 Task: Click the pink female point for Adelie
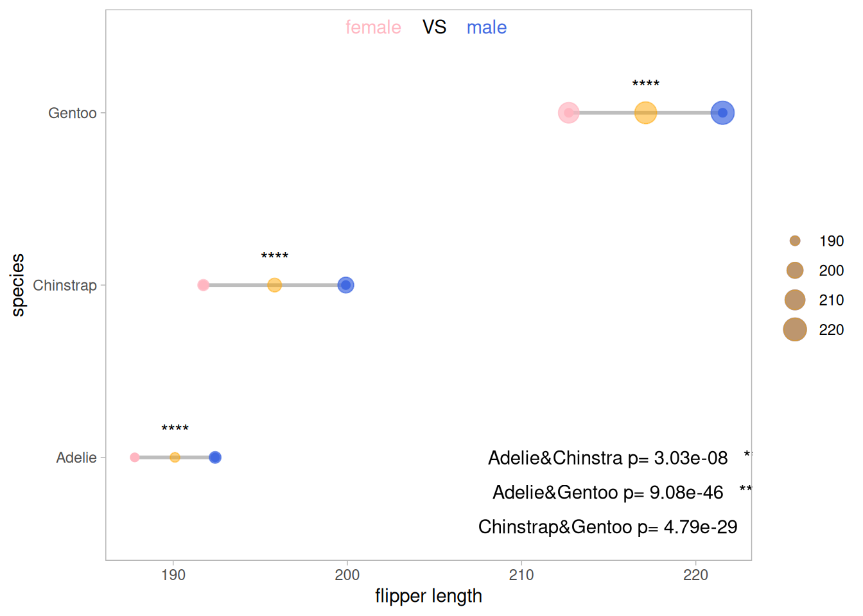point(134,458)
